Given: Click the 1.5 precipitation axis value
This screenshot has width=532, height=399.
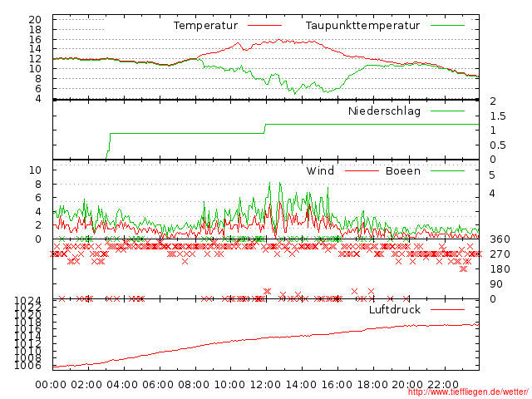Looking at the screenshot, I should [498, 116].
